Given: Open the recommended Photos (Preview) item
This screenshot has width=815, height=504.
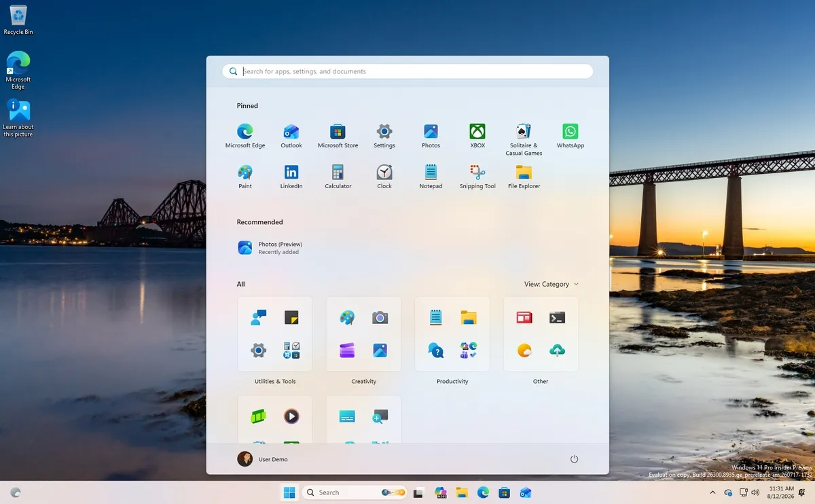Looking at the screenshot, I should click(270, 248).
